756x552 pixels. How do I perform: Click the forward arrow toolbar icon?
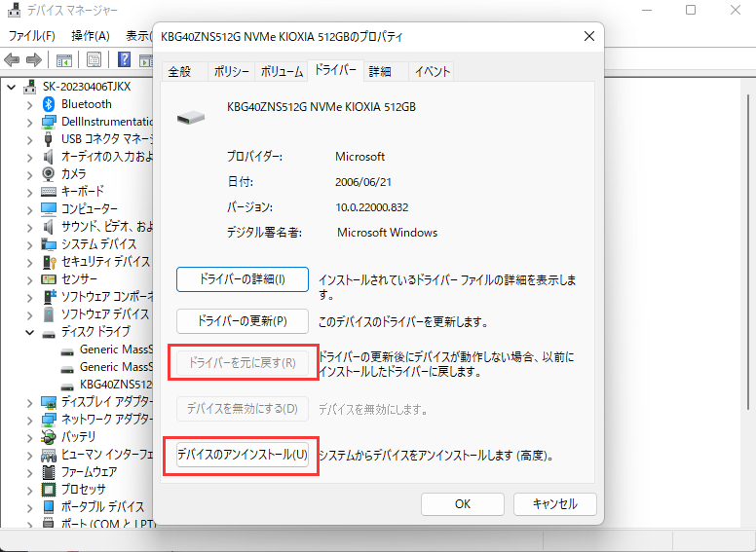[34, 60]
